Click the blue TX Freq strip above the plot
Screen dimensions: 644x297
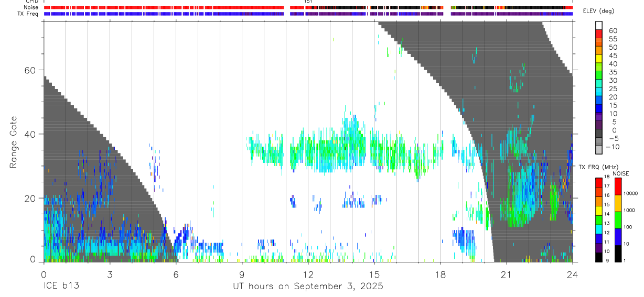coord(164,14)
